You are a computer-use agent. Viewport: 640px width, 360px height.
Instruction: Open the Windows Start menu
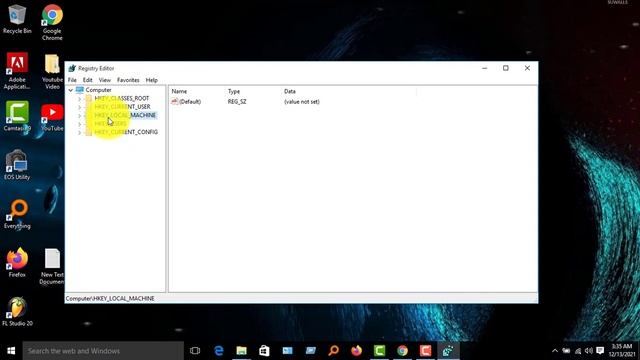(x=11, y=351)
